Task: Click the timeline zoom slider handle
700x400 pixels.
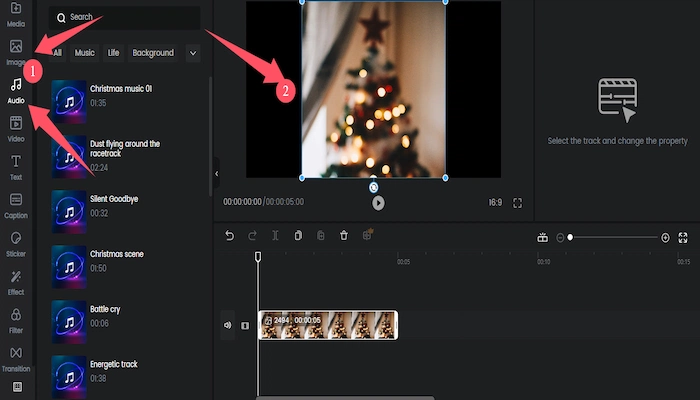Action: point(570,237)
